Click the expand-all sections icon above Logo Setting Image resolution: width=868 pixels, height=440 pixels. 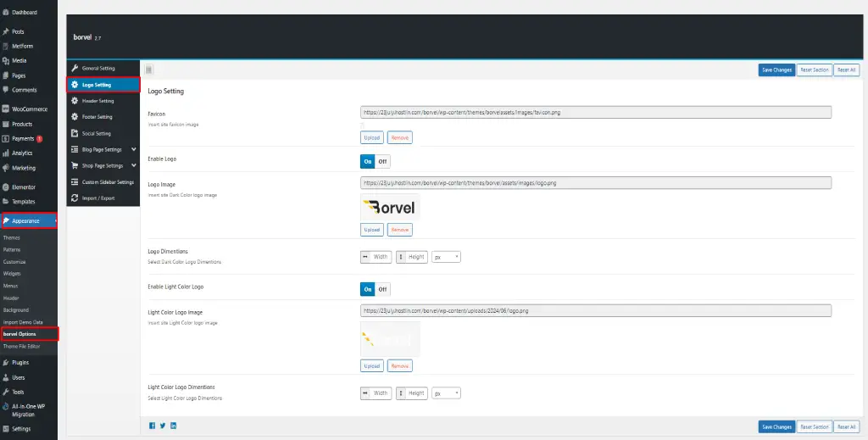click(149, 70)
